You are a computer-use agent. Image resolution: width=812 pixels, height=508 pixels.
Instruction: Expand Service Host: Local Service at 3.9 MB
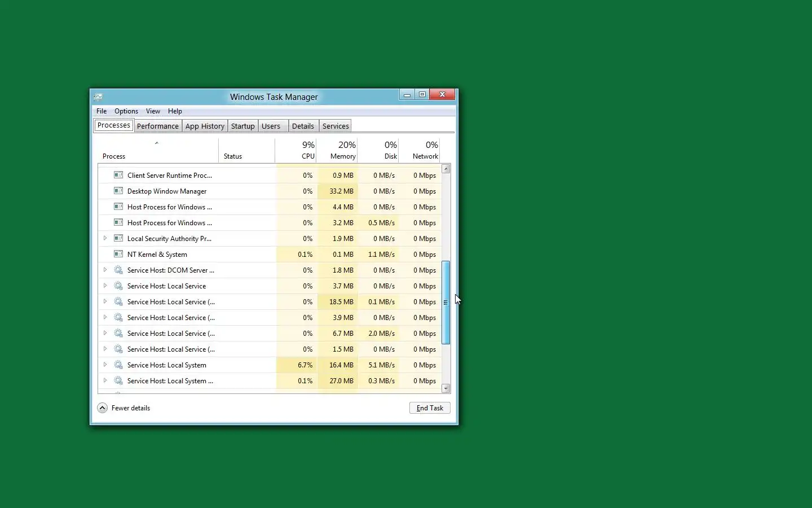(105, 317)
